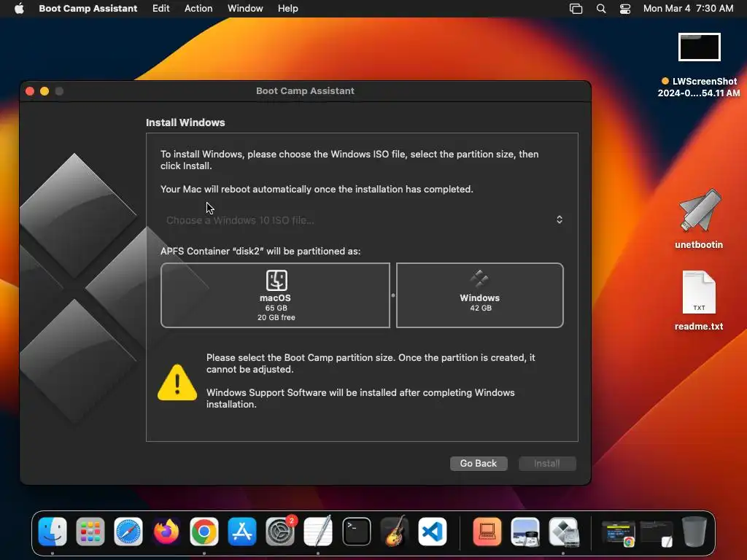The image size is (747, 560).
Task: Open the Windows ISO file chooser
Action: (x=363, y=220)
